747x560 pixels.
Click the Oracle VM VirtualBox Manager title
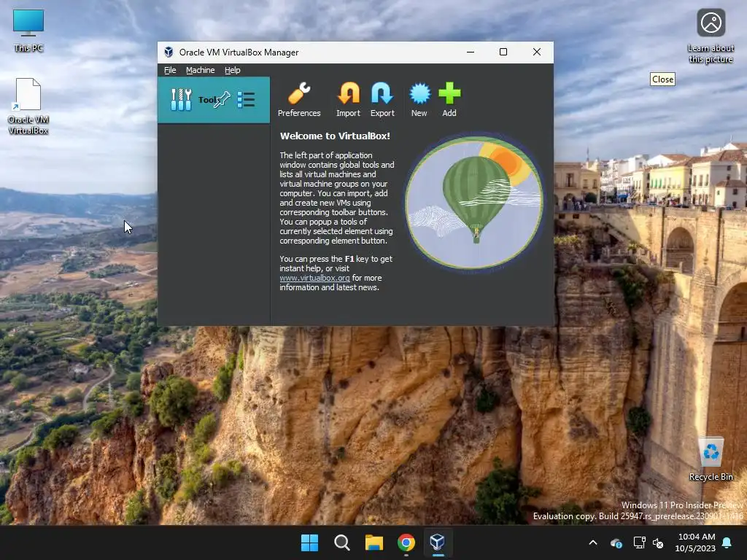239,52
